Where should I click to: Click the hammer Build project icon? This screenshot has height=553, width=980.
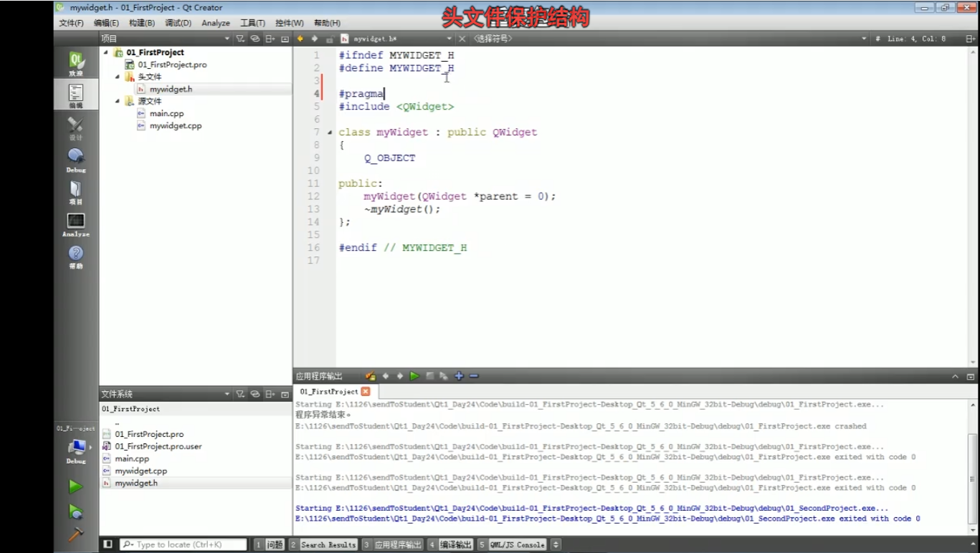(75, 535)
